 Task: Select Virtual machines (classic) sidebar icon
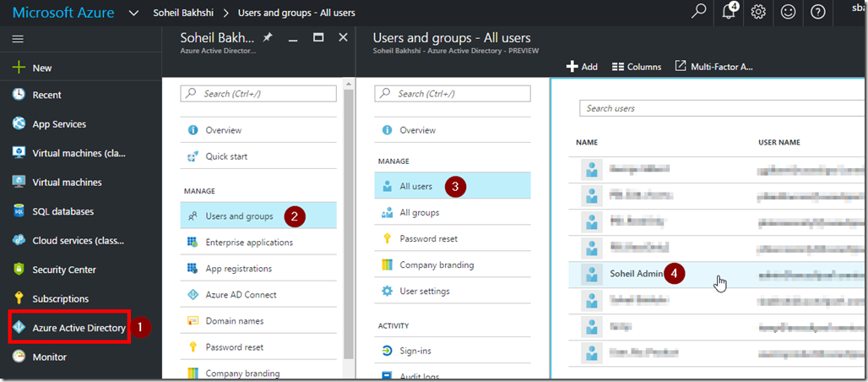pyautogui.click(x=19, y=152)
